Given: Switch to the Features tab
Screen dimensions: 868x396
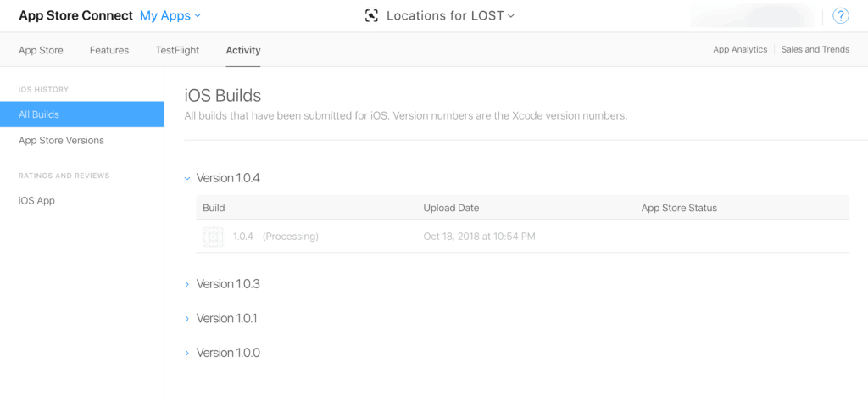Looking at the screenshot, I should (x=109, y=50).
